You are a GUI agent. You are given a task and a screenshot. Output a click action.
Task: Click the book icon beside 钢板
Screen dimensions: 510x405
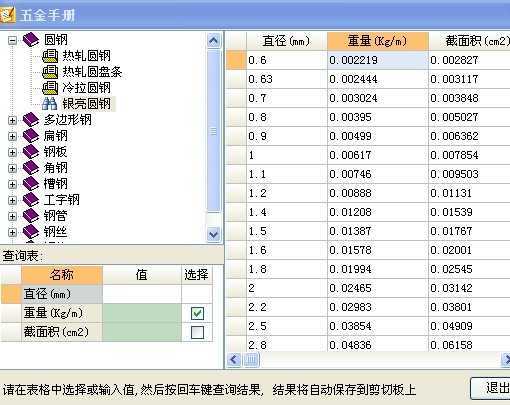(31, 152)
